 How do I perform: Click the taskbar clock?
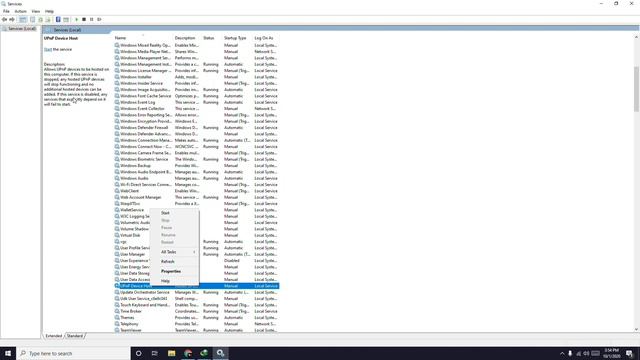point(611,353)
